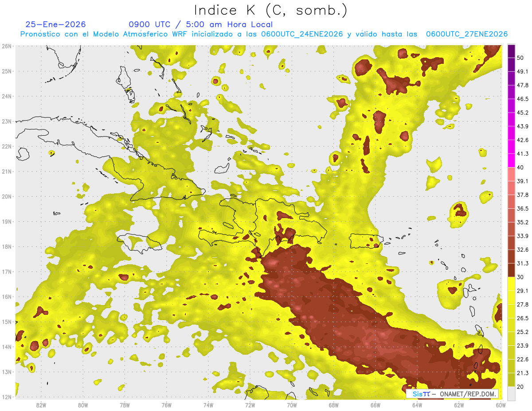This screenshot has width=532, height=411.
Task: Click the colorbar value "33.9"
Action: point(522,236)
